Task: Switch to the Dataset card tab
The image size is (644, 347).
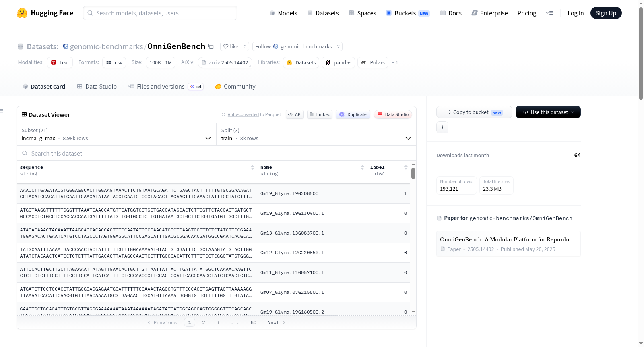Action: pos(44,87)
